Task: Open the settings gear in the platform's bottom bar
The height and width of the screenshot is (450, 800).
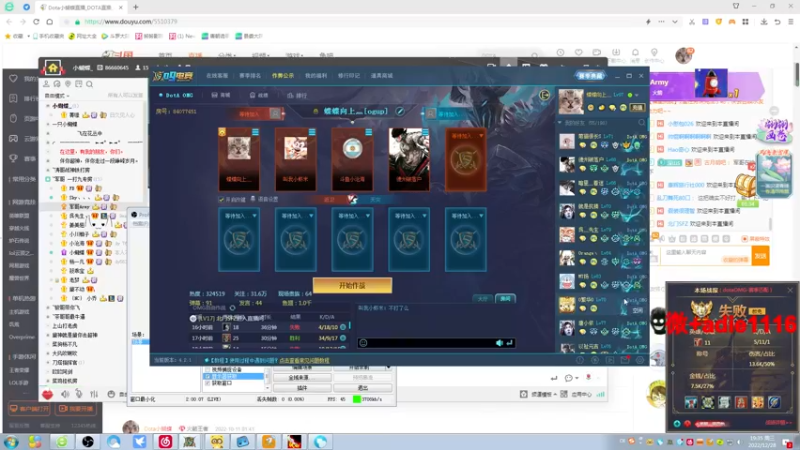Action: 640,360
